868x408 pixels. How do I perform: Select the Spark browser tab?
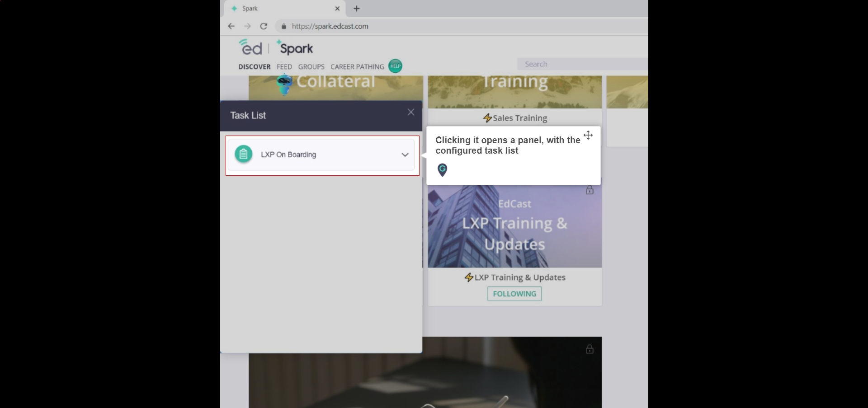[x=285, y=9]
